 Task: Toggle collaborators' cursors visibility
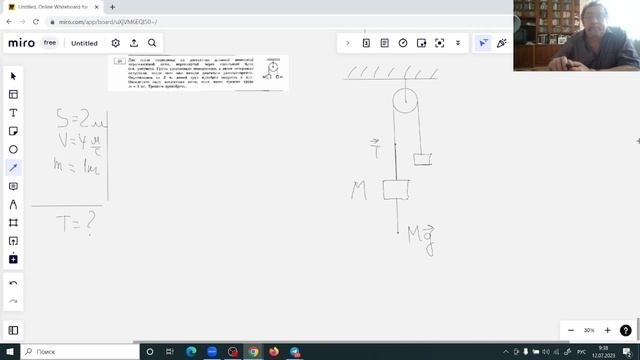coord(483,43)
